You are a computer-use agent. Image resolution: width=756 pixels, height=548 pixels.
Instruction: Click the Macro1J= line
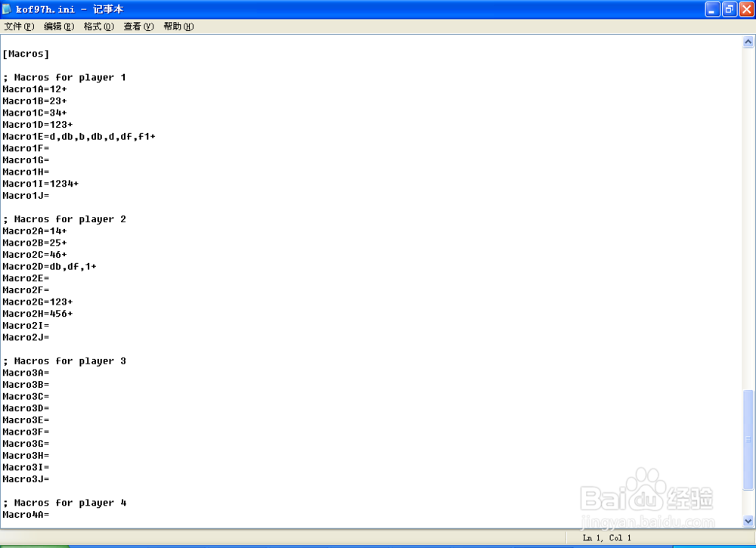[26, 196]
